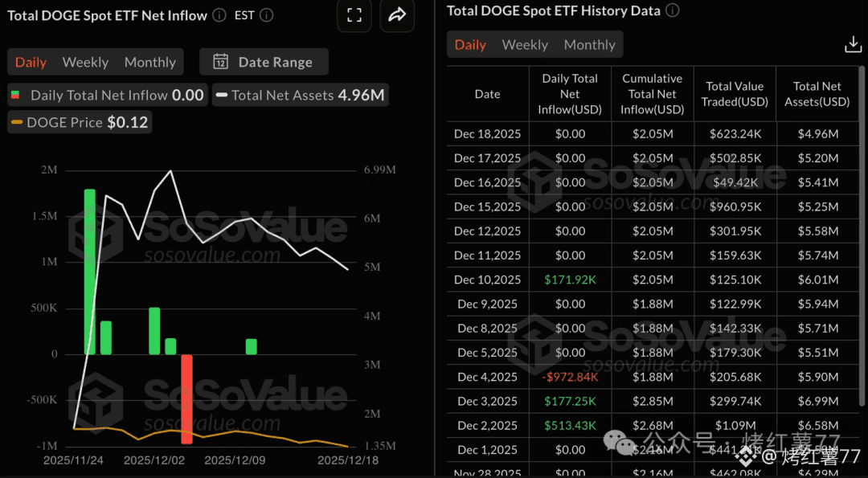Click the $2.68M cumulative inflow cell

click(x=652, y=426)
